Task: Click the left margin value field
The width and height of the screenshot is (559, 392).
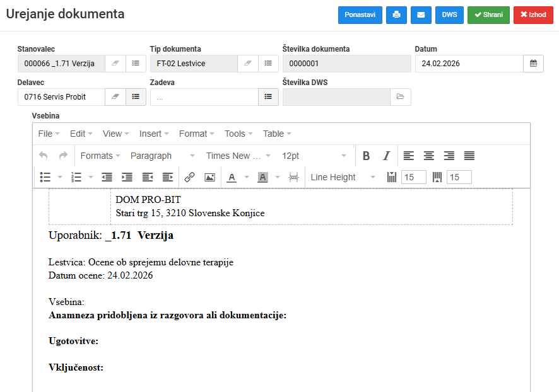Action: (x=413, y=177)
